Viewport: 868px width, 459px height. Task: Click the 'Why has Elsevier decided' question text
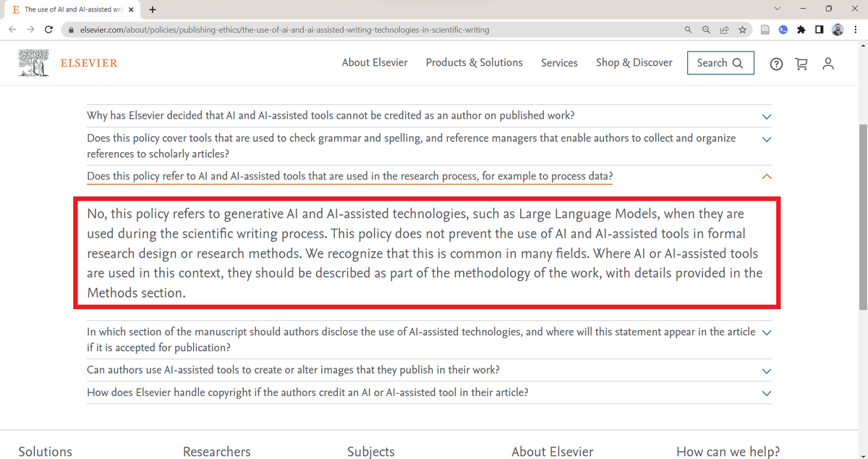click(331, 116)
